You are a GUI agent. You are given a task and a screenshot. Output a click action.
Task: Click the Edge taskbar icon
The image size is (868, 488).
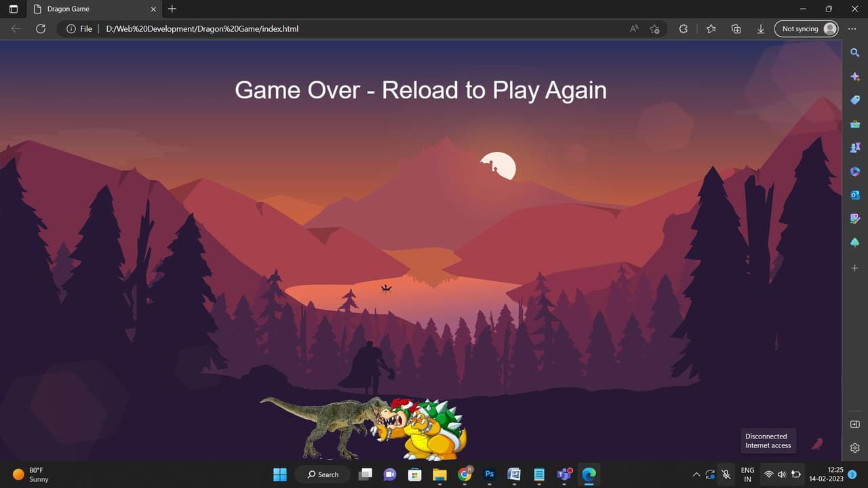pyautogui.click(x=589, y=474)
